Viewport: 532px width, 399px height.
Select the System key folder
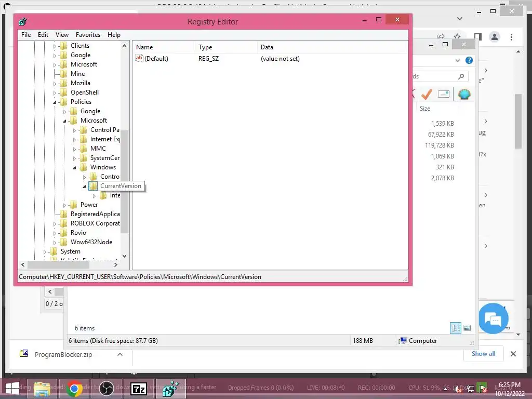click(70, 251)
